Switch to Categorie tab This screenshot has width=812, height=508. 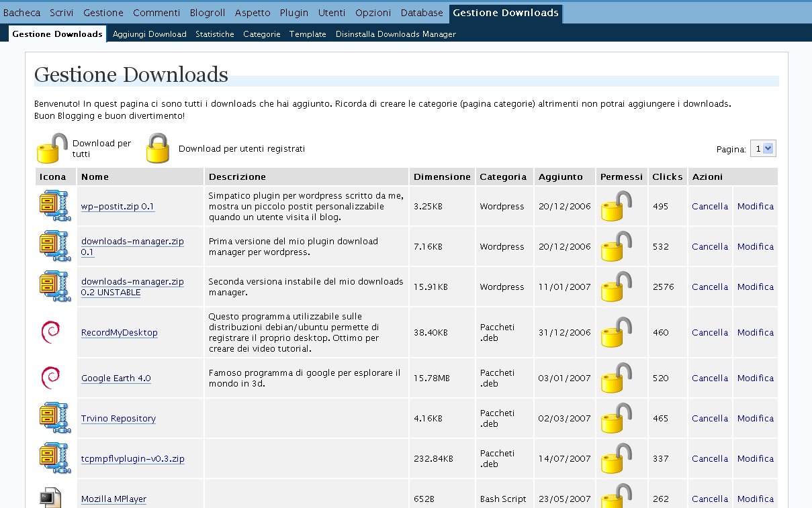pos(262,34)
